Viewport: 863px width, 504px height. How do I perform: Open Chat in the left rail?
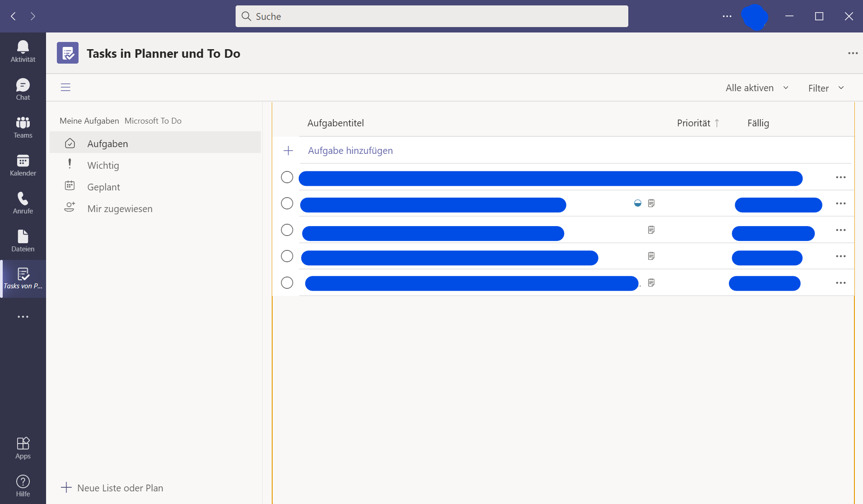click(23, 89)
